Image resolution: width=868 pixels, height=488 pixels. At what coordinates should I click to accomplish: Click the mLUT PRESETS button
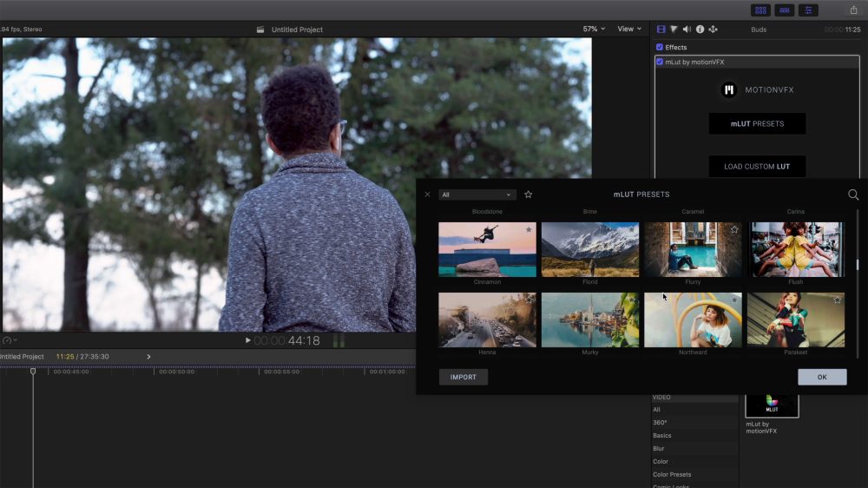[x=757, y=123]
